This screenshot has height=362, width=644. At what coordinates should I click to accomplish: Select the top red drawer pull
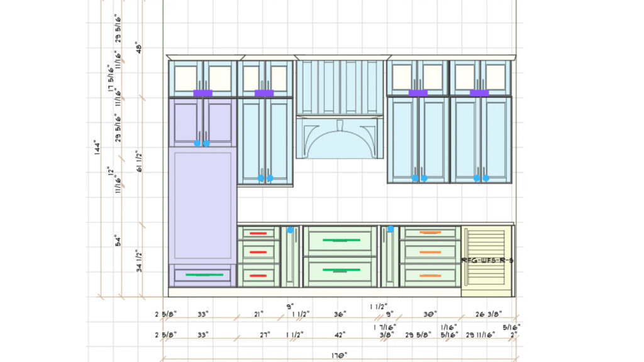click(x=258, y=234)
